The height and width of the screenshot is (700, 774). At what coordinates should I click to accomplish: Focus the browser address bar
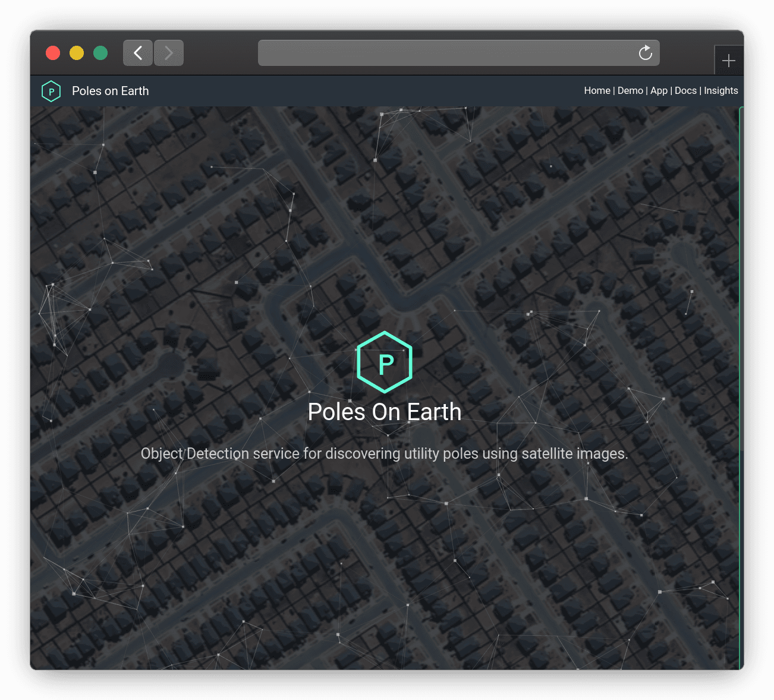tap(446, 53)
